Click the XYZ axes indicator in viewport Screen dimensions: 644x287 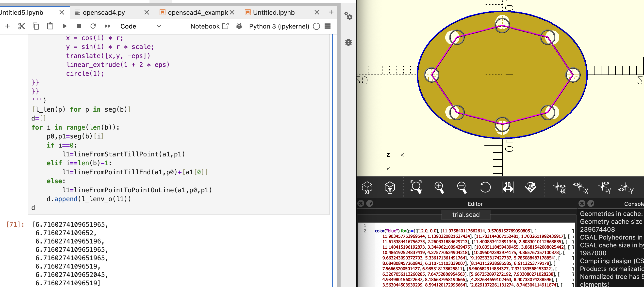click(x=395, y=162)
